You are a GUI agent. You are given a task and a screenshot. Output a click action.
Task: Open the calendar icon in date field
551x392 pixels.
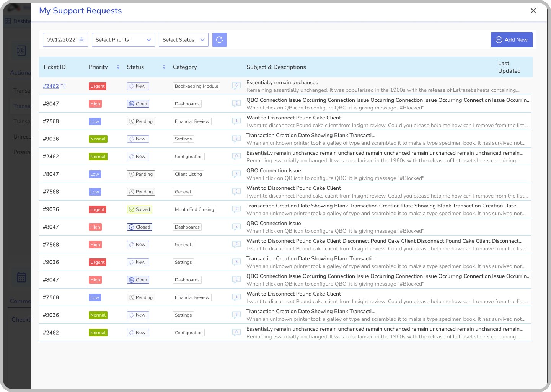click(x=82, y=40)
